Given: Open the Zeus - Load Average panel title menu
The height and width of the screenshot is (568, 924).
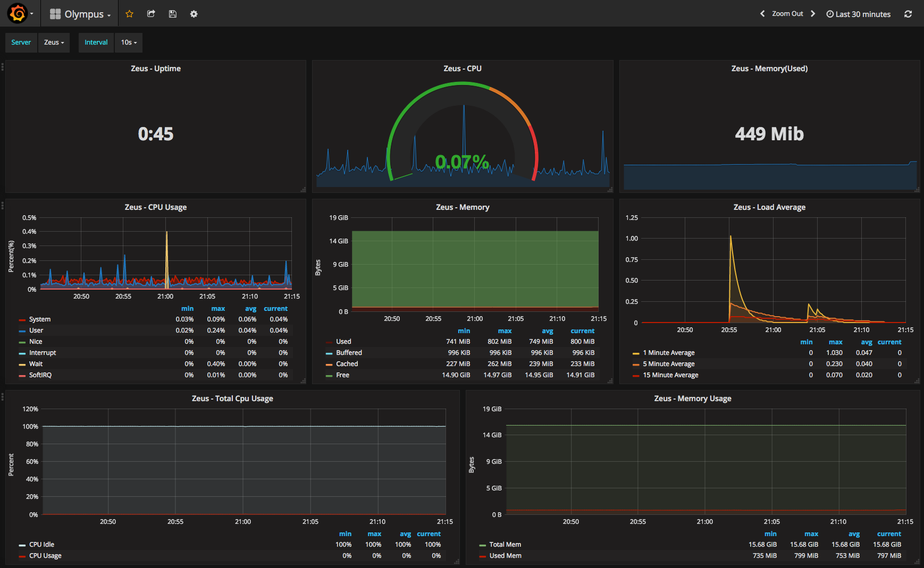Looking at the screenshot, I should point(769,207).
